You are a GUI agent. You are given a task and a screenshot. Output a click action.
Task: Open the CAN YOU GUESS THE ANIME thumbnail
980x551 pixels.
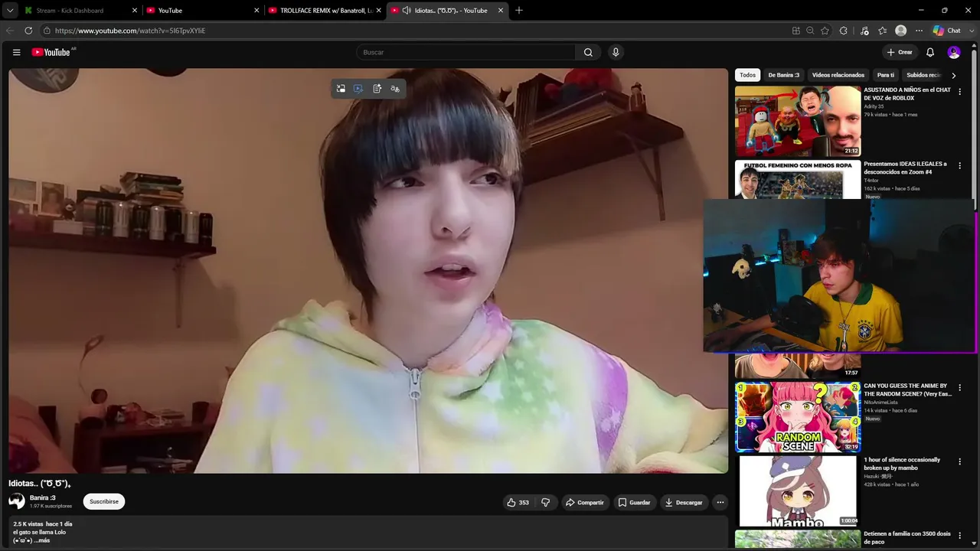(798, 417)
